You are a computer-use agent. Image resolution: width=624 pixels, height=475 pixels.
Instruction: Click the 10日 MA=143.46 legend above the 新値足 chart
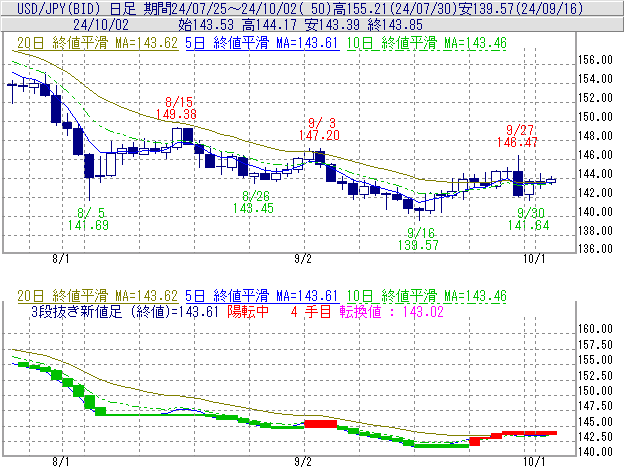(x=427, y=296)
